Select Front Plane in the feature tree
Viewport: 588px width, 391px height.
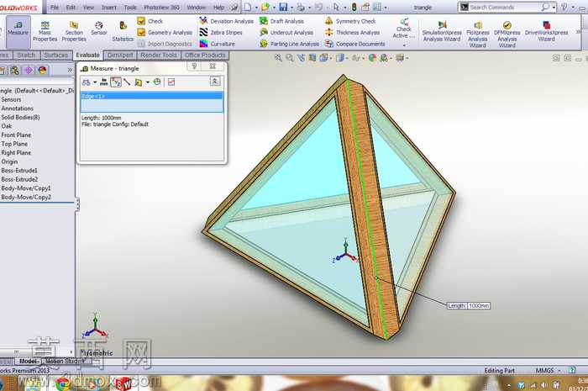[x=16, y=135]
